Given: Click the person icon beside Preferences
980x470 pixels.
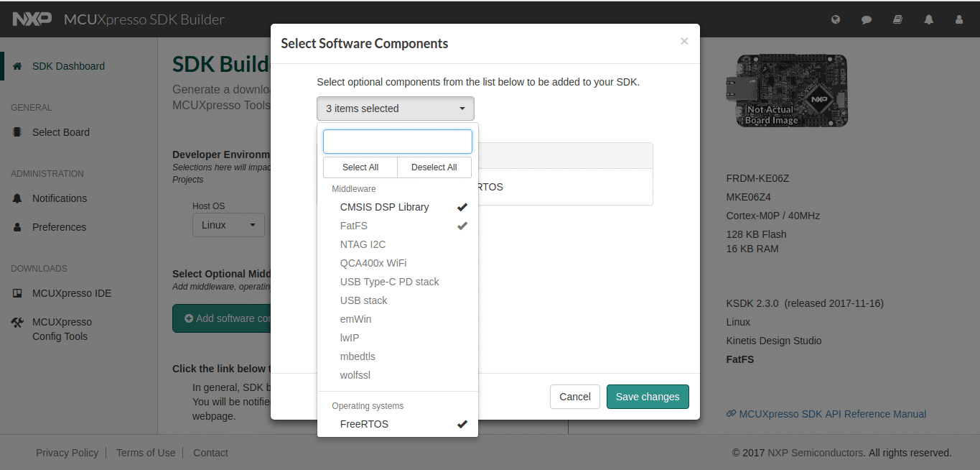Looking at the screenshot, I should tap(17, 227).
